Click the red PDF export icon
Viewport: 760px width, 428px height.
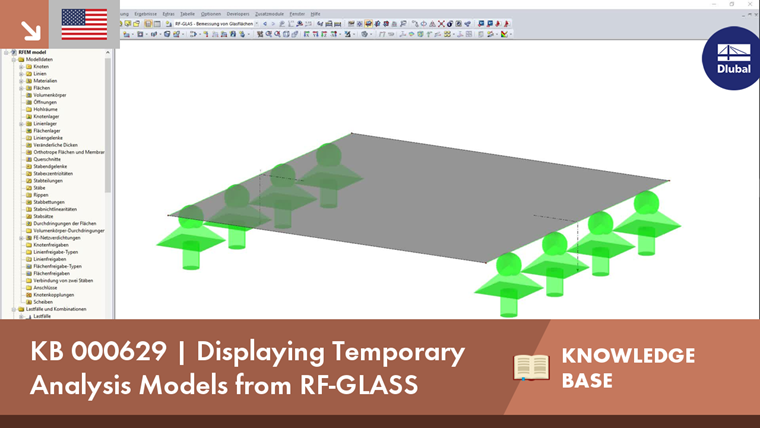coord(498,24)
